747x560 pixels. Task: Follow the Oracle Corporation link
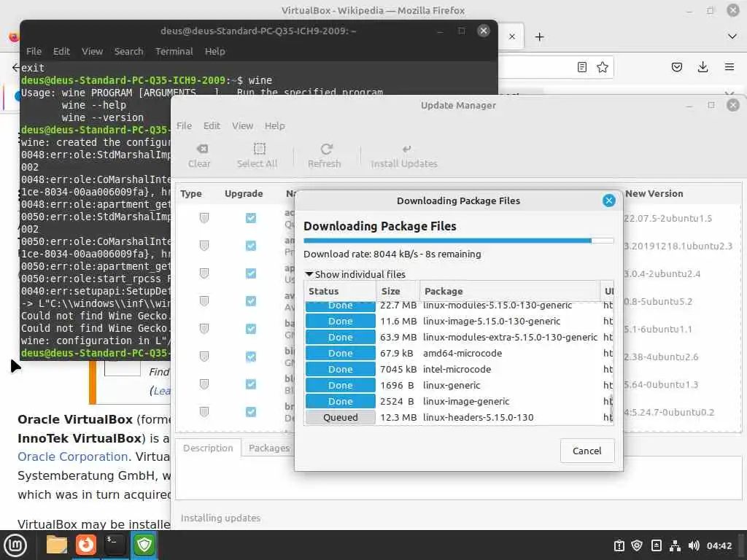[x=73, y=456]
